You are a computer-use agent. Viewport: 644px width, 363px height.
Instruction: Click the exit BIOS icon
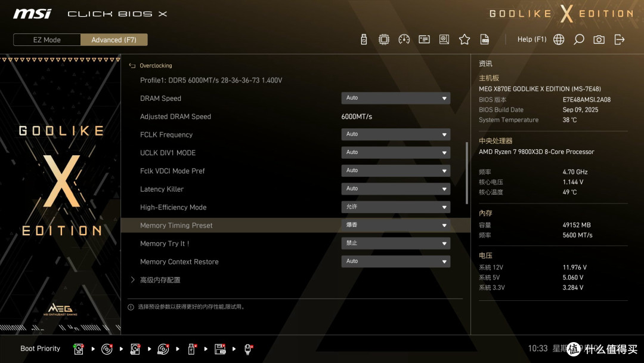point(620,39)
